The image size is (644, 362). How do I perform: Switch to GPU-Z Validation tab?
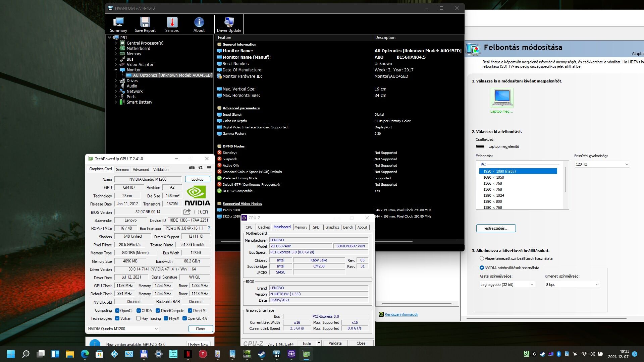tap(161, 170)
